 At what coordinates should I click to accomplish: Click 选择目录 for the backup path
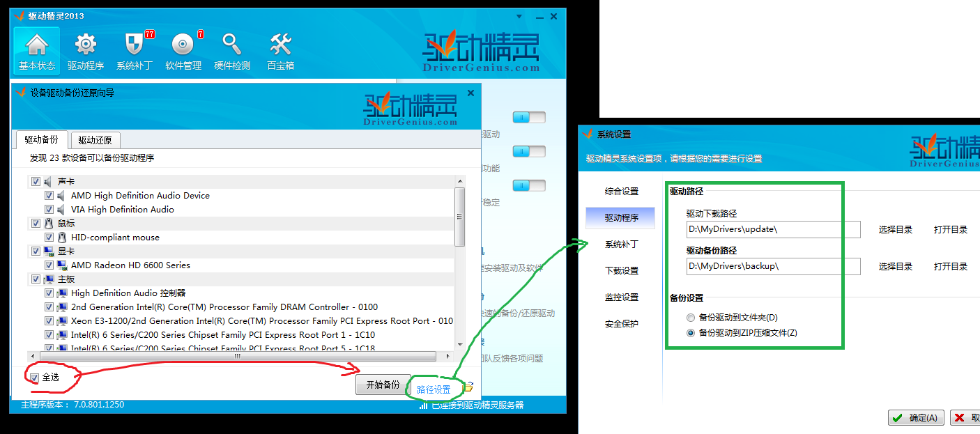pyautogui.click(x=896, y=266)
